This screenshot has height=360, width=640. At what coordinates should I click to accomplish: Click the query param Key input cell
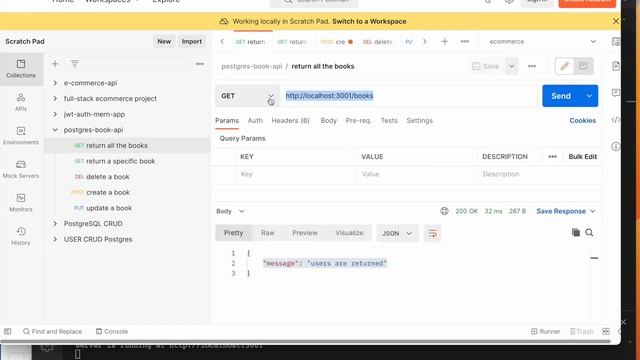296,174
